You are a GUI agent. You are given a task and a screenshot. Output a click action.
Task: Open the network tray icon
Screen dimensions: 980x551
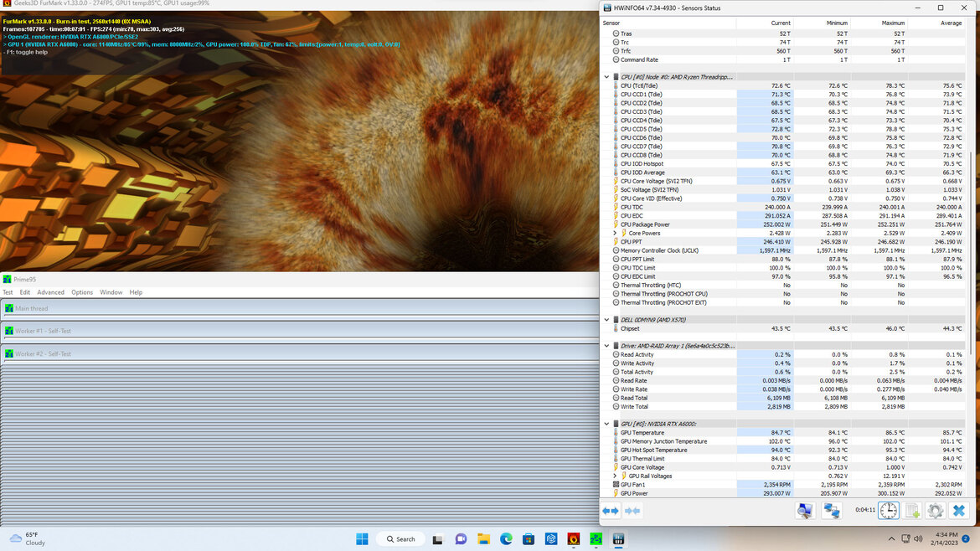coord(905,539)
